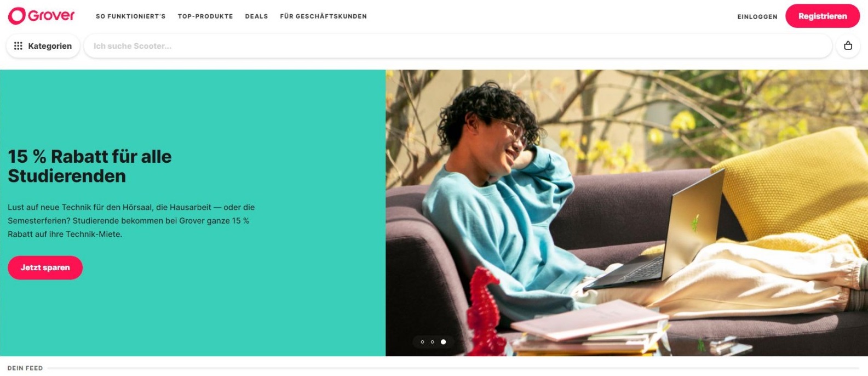The image size is (868, 376).
Task: Open the Deals section
Action: click(256, 16)
